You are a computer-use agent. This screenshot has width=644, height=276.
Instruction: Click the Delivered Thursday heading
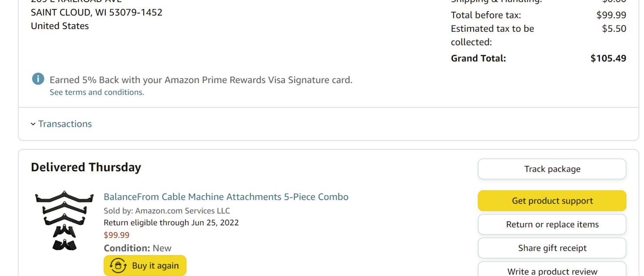click(x=86, y=167)
